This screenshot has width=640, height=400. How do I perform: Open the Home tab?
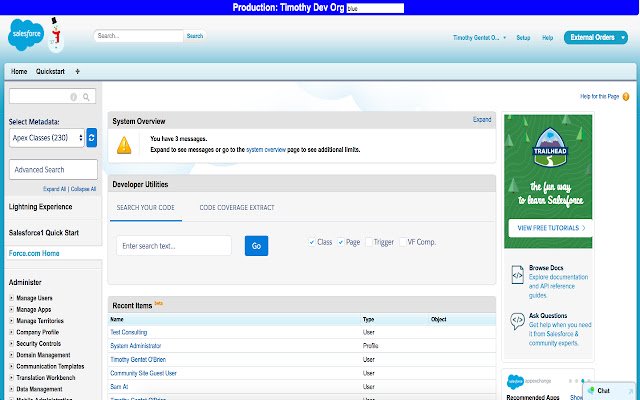(19, 71)
